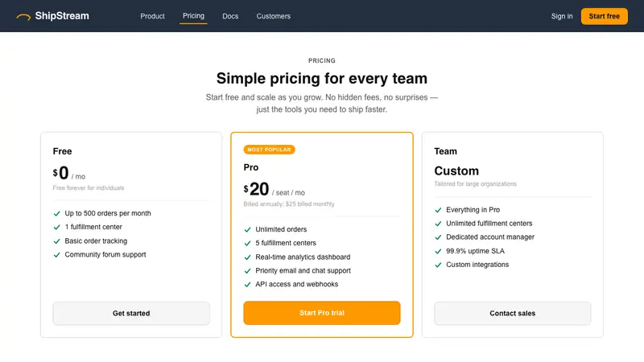Click the $20 price on Pro plan
Viewport: 644px width, 362px height.
[x=256, y=189]
